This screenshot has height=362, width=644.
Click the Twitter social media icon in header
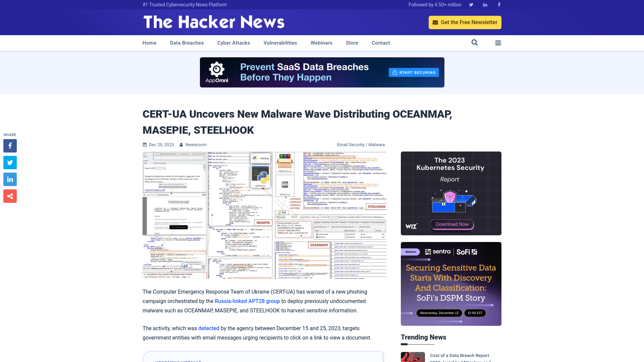pyautogui.click(x=471, y=5)
